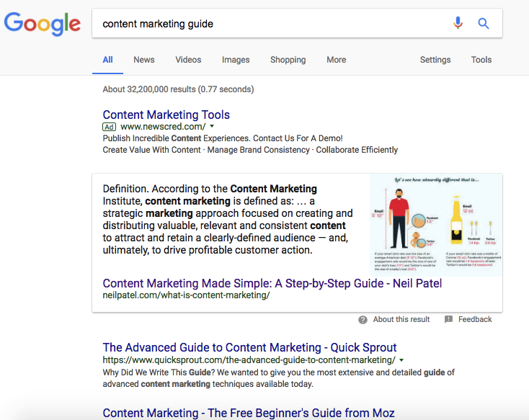529x420 pixels.
Task: Switch to the Shopping tab
Action: (x=288, y=60)
